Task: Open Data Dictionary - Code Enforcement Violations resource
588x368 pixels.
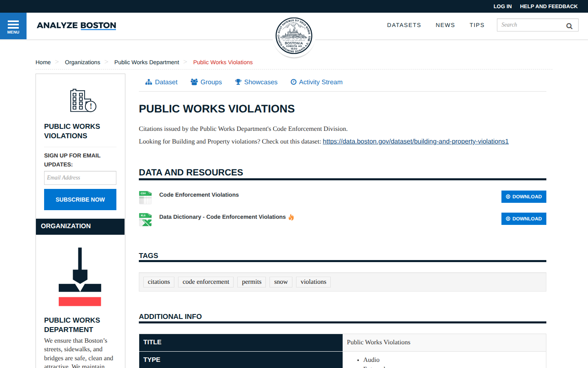Action: click(x=223, y=217)
